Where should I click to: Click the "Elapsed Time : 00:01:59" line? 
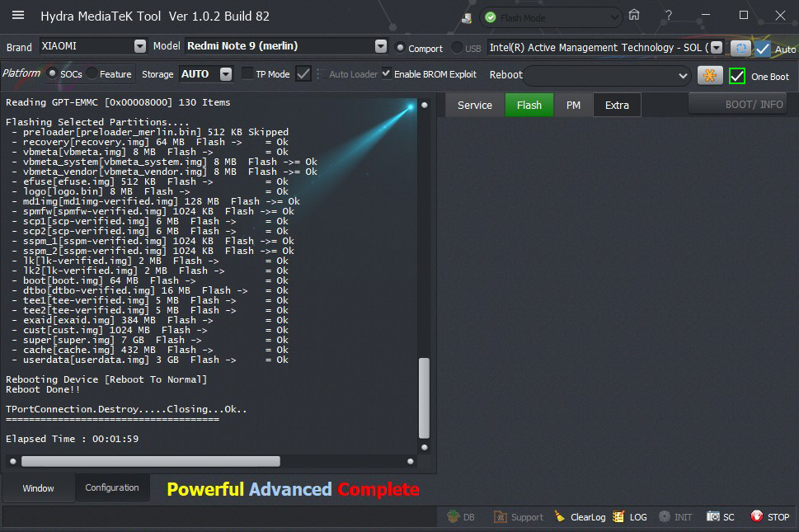pos(72,439)
